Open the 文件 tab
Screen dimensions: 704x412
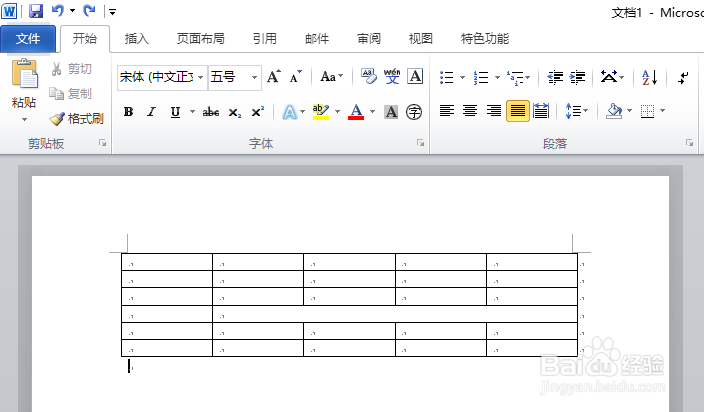click(28, 39)
